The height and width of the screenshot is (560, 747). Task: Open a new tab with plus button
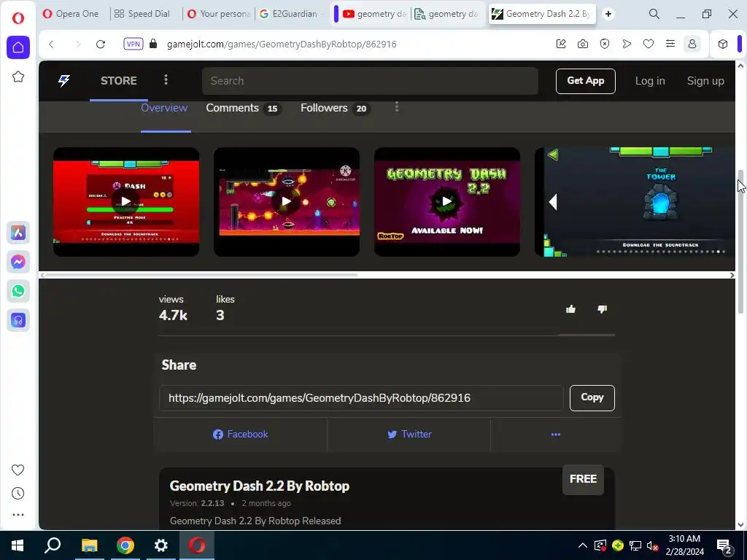pyautogui.click(x=608, y=14)
